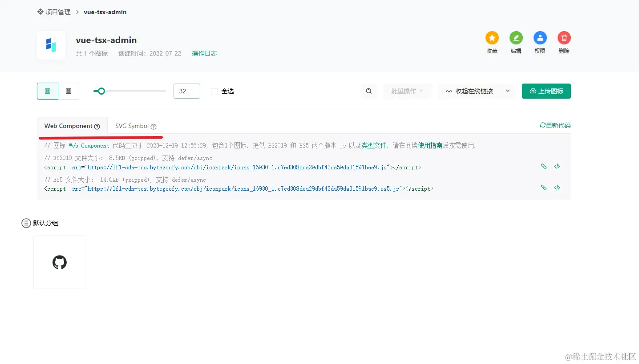Copy ES5 script code icon
The width and height of the screenshot is (639, 364).
point(557,188)
